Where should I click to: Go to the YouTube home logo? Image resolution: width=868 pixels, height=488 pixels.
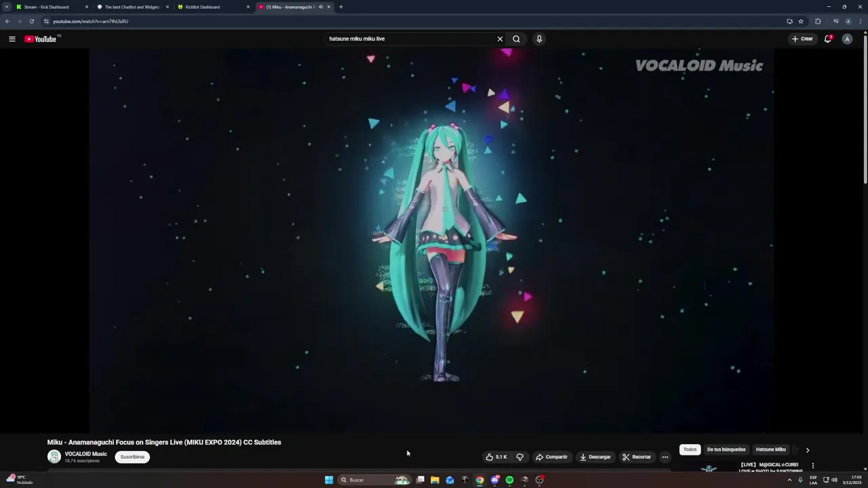pyautogui.click(x=41, y=39)
